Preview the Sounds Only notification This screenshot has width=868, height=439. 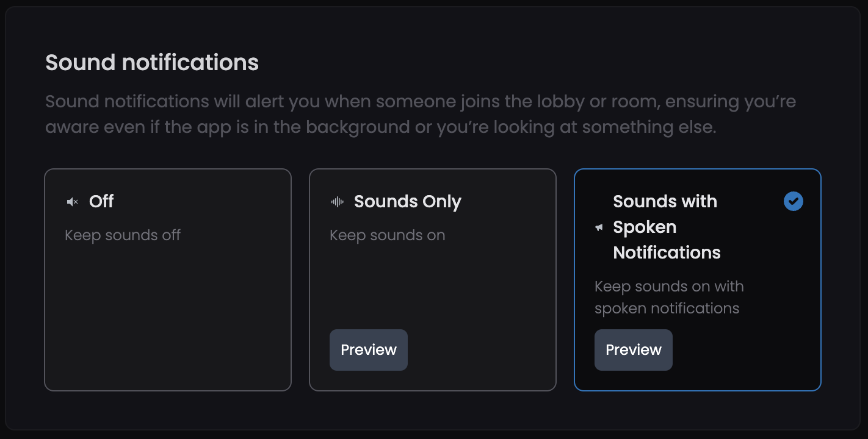[369, 350]
